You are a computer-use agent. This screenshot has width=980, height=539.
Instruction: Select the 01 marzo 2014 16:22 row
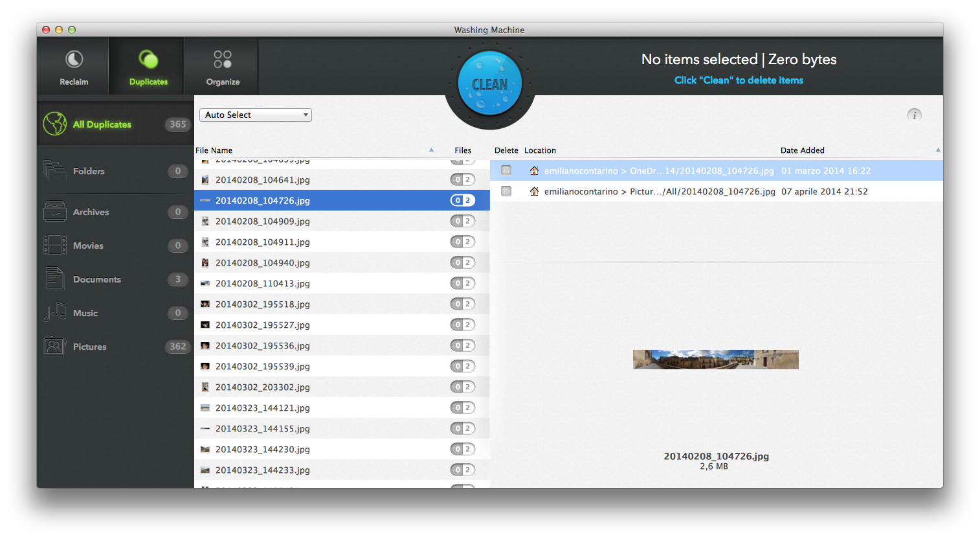[716, 170]
